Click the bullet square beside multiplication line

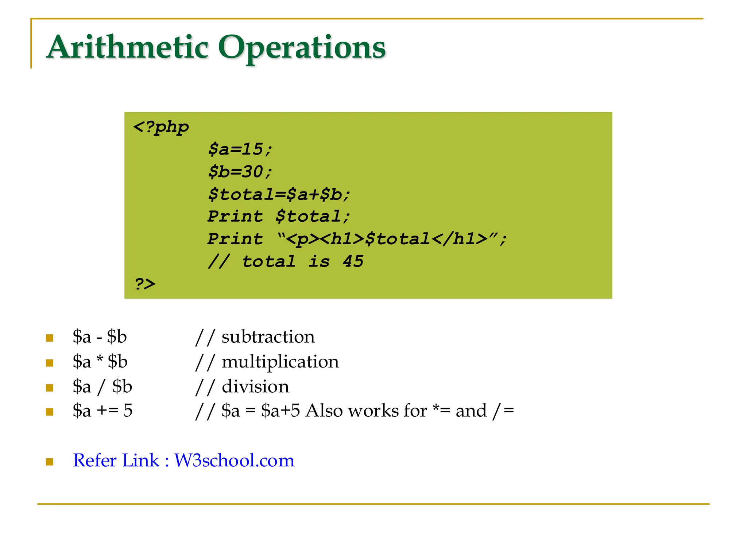(50, 363)
